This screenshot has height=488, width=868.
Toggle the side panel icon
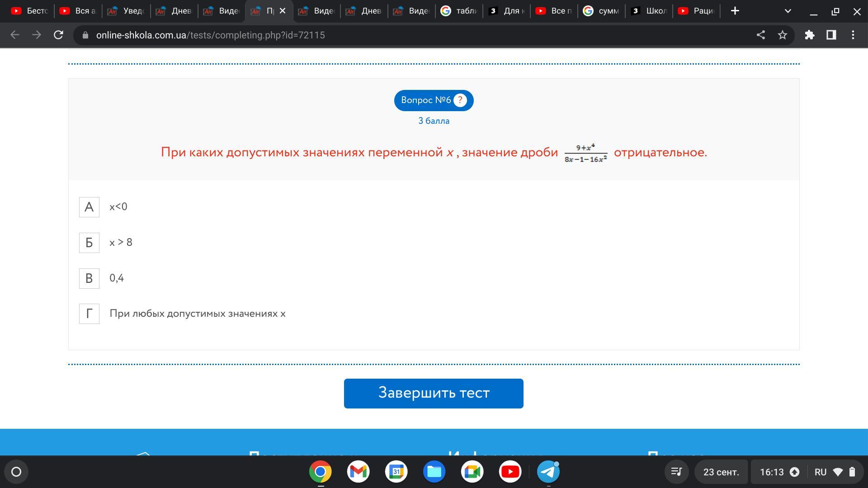pos(831,35)
